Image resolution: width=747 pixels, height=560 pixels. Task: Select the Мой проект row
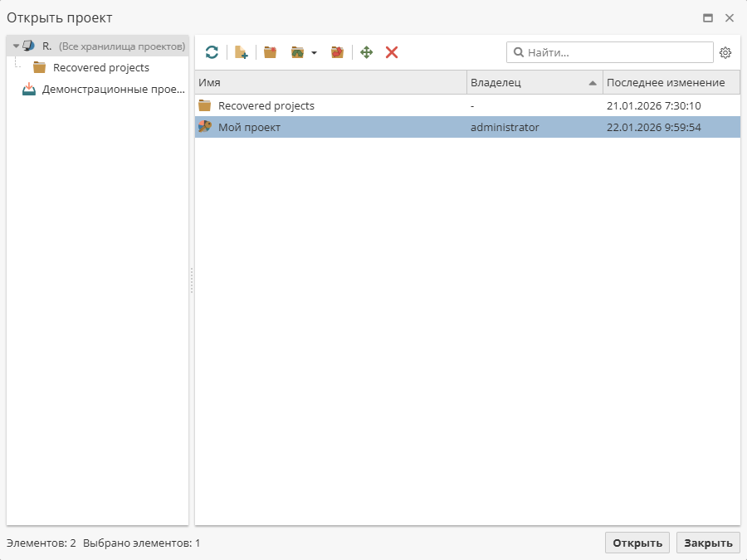249,127
